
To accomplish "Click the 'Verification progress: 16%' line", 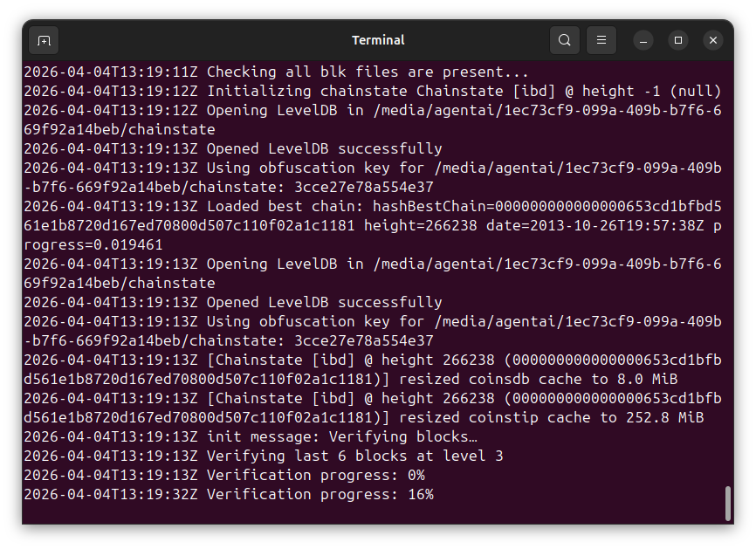I will 320,495.
